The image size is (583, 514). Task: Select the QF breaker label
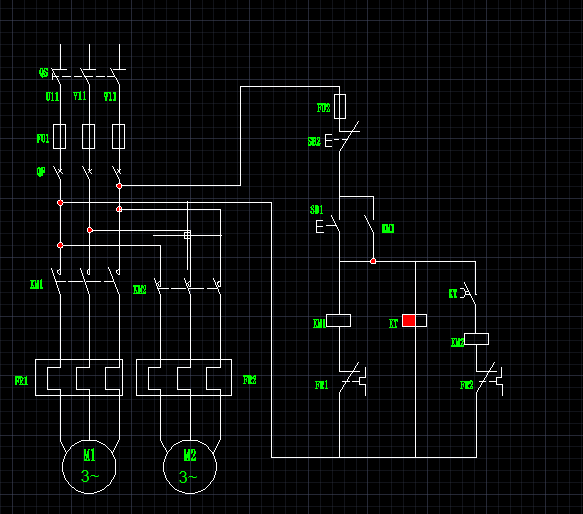coord(41,171)
